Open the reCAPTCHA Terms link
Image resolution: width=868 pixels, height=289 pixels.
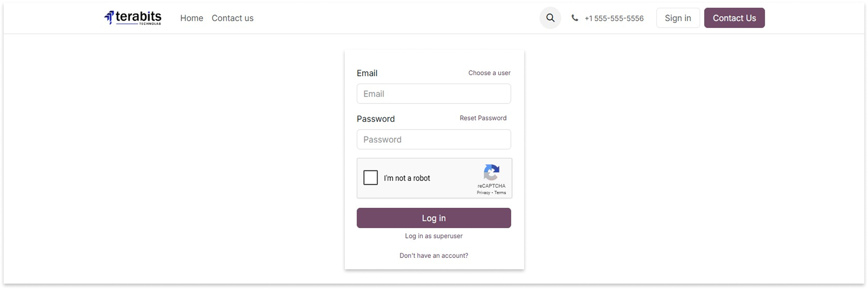click(x=500, y=193)
